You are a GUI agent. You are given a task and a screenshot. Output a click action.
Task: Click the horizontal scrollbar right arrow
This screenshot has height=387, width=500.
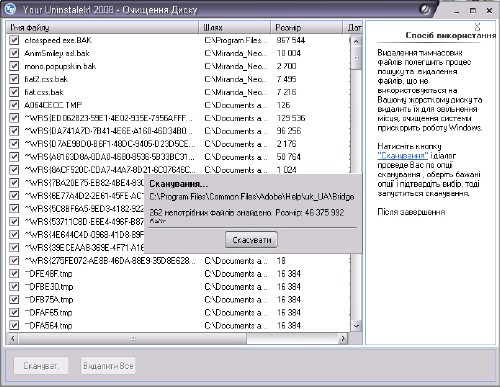pos(343,339)
